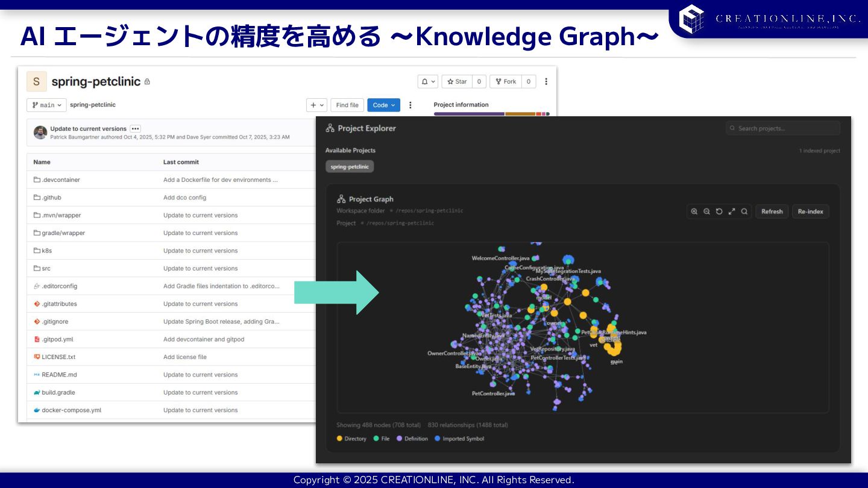Open the README.md file

pos(59,375)
